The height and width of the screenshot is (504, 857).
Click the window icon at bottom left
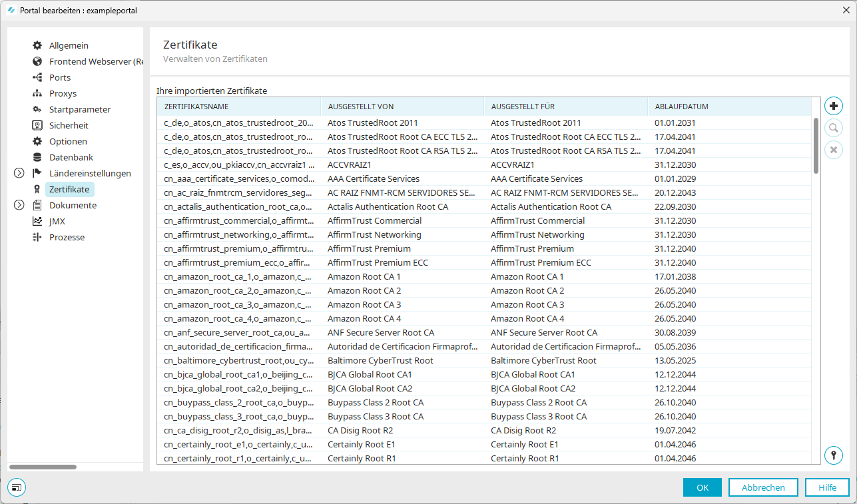tap(17, 487)
